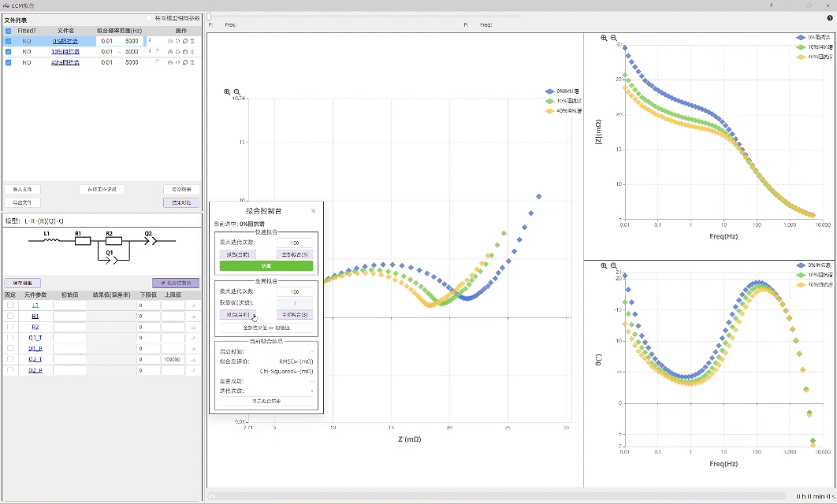837x504 pixels.
Task: Uncheck the third file row checkbox
Action: (8, 62)
